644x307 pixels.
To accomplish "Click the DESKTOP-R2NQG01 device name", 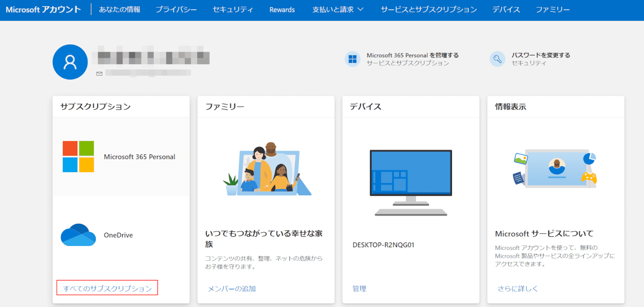I will point(383,245).
